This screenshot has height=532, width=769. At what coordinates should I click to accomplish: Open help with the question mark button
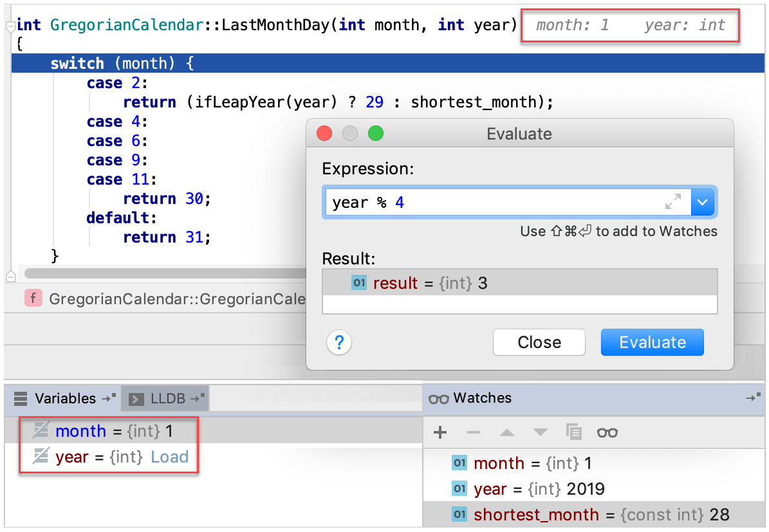(x=339, y=343)
